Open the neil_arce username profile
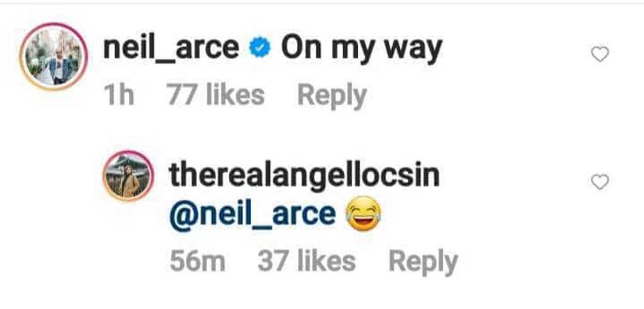Viewport: 644px width, 309px height. pos(171,48)
